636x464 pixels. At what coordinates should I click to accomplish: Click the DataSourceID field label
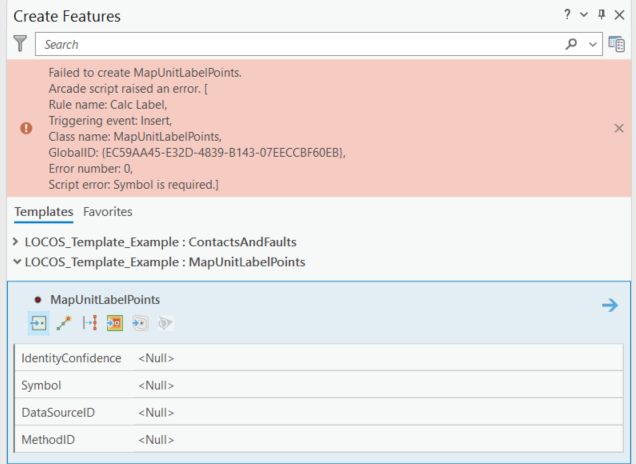(x=58, y=412)
